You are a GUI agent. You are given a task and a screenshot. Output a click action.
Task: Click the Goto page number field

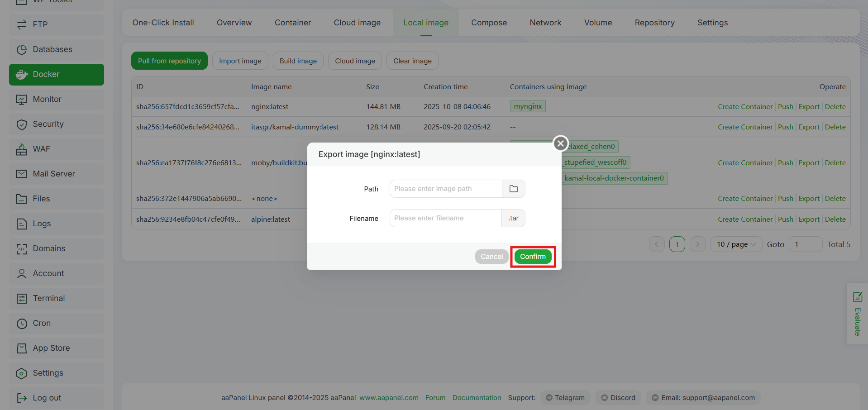[805, 244]
